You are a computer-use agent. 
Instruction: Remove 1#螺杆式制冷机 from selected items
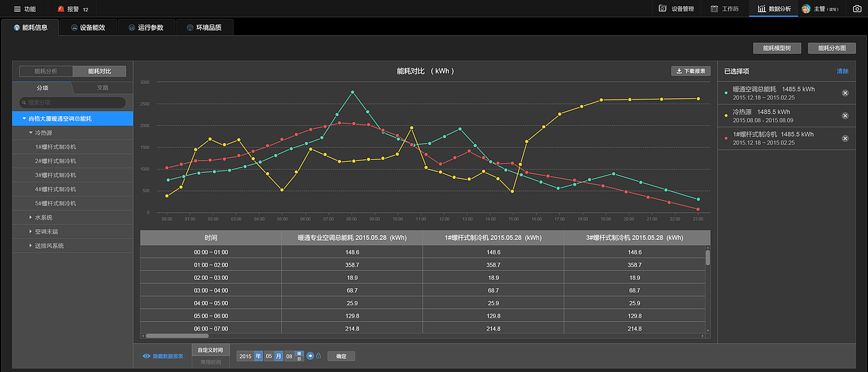[845, 138]
